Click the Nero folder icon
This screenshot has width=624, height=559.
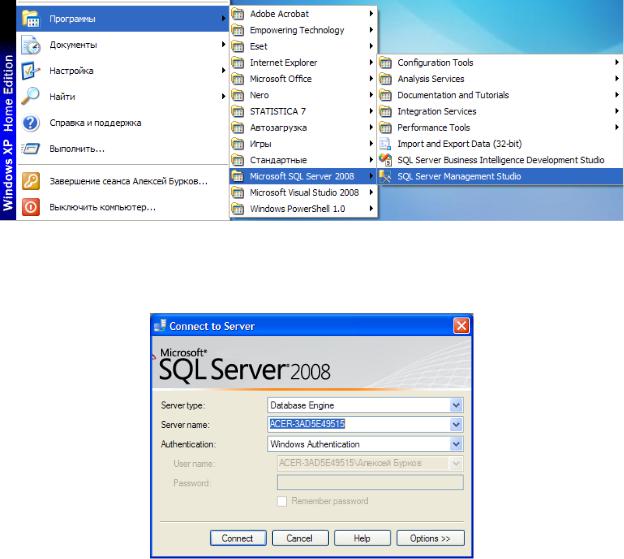[x=238, y=95]
